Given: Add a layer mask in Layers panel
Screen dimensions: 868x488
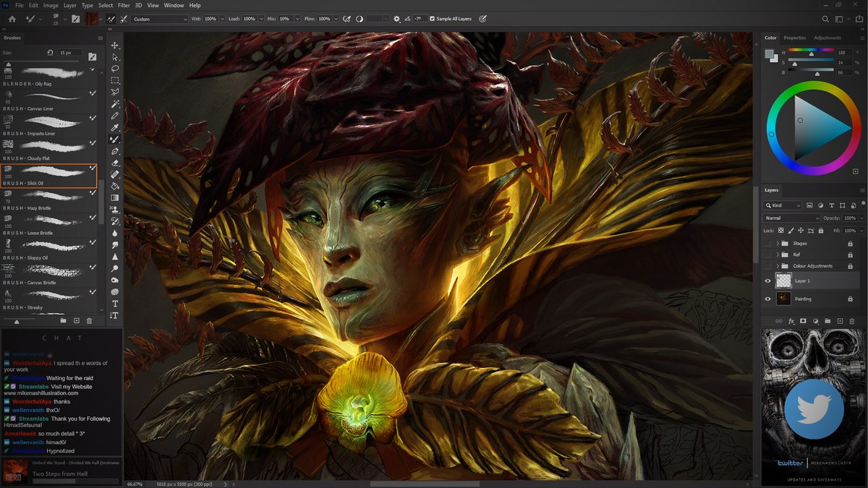Looking at the screenshot, I should click(x=804, y=320).
